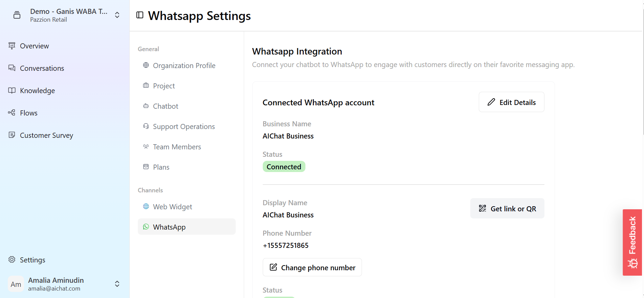Click the Chatbot robot icon
The width and height of the screenshot is (644, 298).
tap(146, 106)
